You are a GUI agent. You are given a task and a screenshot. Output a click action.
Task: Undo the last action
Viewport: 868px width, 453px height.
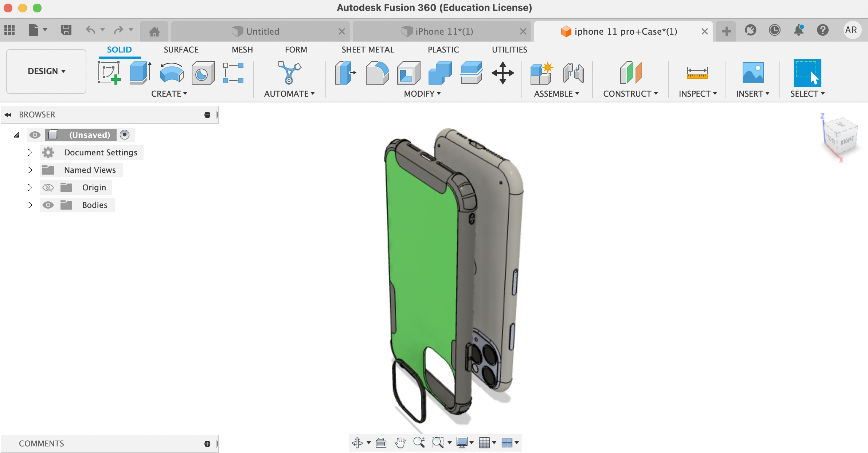point(90,30)
